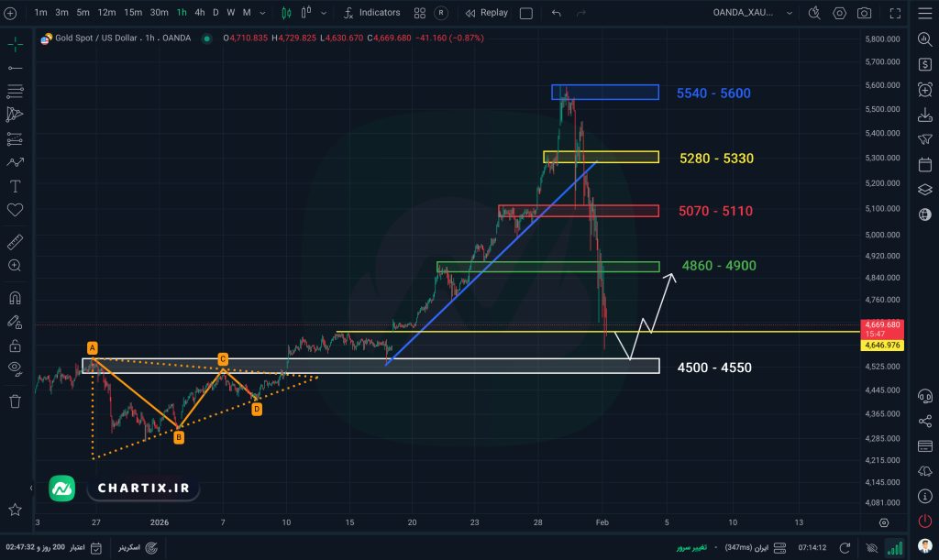Image resolution: width=939 pixels, height=560 pixels.
Task: Take a chart snapshot with camera icon
Action: [864, 13]
